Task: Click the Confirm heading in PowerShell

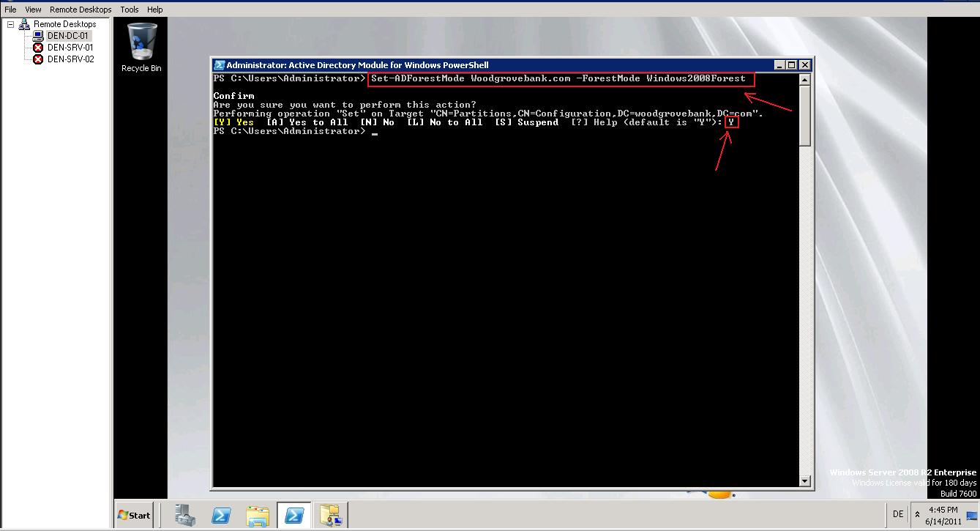Action: point(234,96)
